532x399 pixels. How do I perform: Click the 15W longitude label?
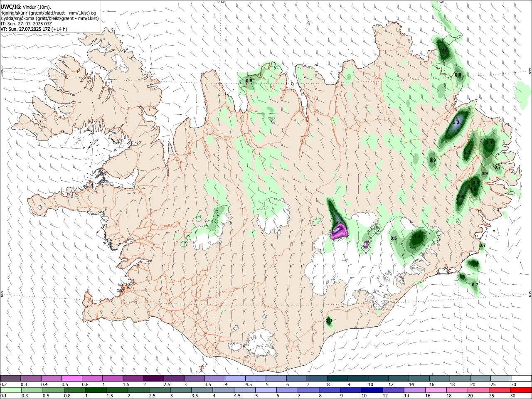click(440, 2)
